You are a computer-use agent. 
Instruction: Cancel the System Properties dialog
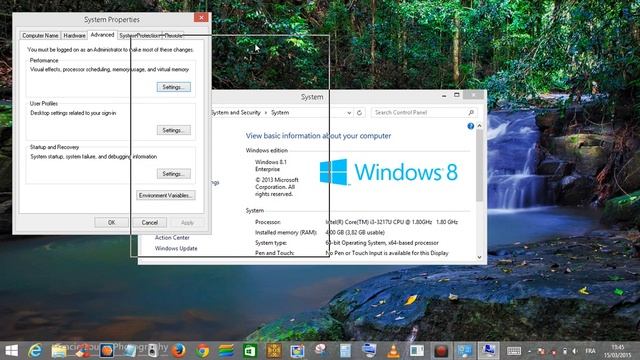click(x=149, y=222)
